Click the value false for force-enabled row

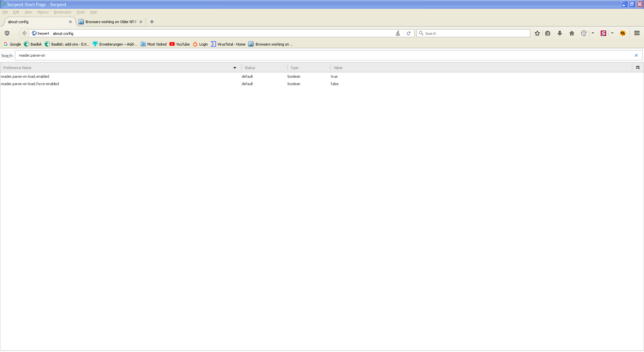point(335,84)
